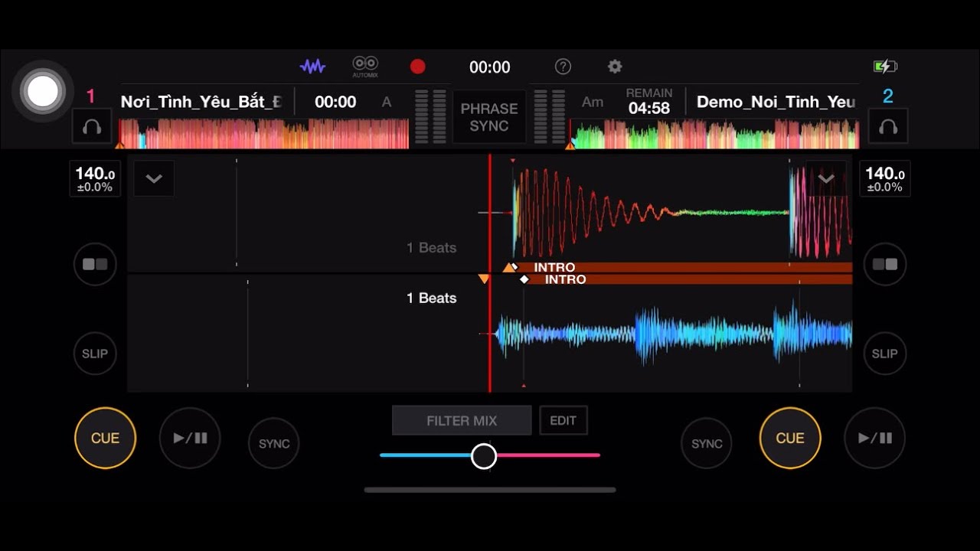Open deck 1 tempo 140.0 box
The height and width of the screenshot is (551, 980).
click(x=95, y=179)
